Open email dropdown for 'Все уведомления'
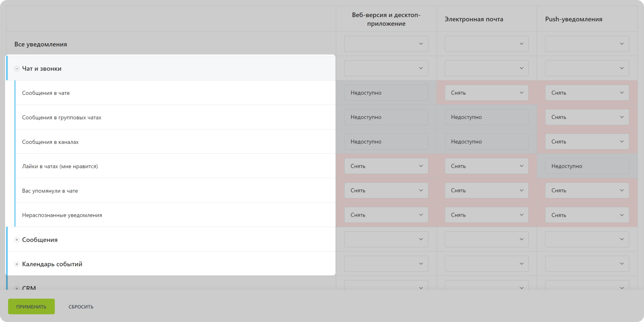The height and width of the screenshot is (322, 644). pyautogui.click(x=486, y=44)
